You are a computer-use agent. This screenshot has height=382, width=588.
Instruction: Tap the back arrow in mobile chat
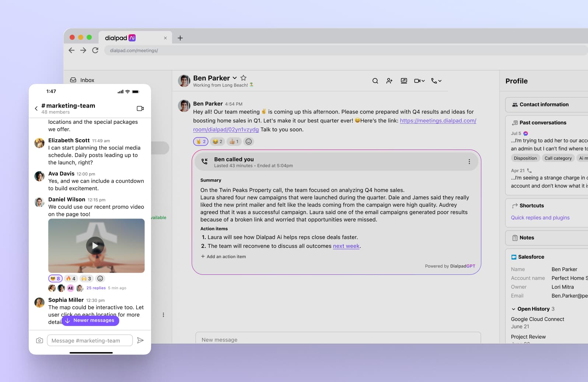(x=36, y=109)
